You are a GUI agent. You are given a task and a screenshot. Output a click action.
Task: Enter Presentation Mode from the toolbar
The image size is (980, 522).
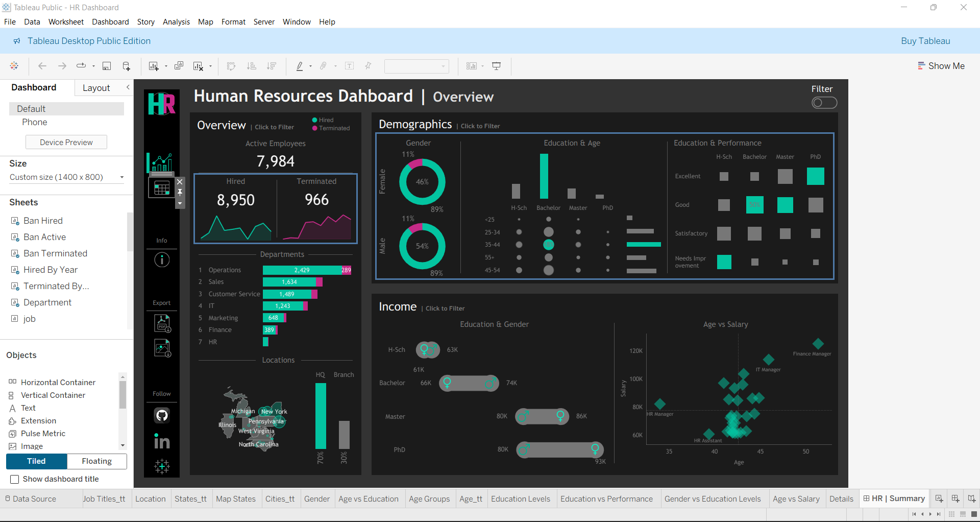coord(497,66)
